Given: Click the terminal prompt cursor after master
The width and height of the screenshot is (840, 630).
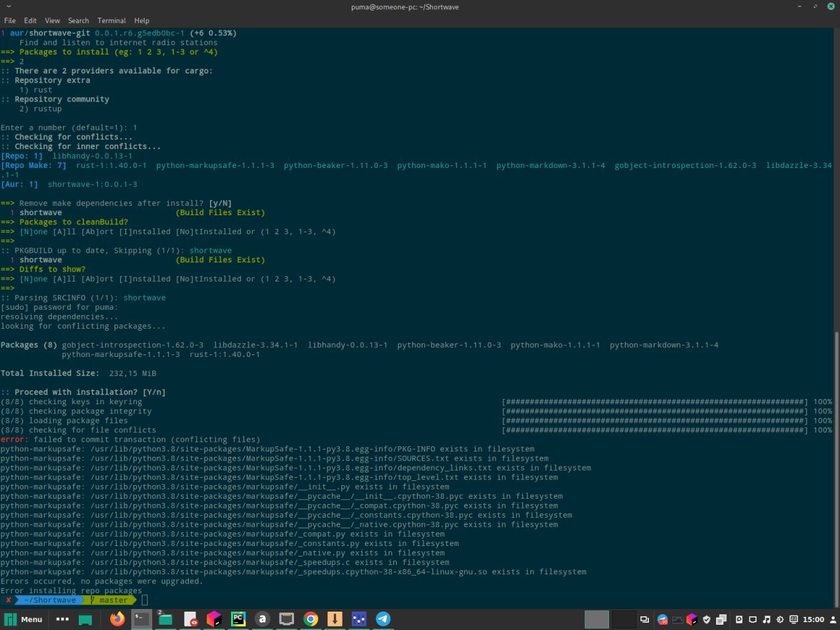Looking at the screenshot, I should coord(144,600).
